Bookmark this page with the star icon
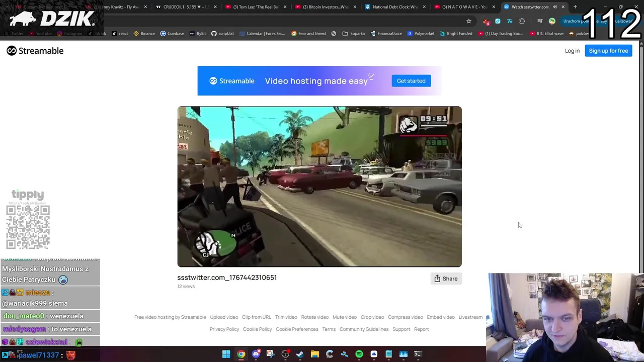Viewport: 644px width, 362px height. [469, 21]
